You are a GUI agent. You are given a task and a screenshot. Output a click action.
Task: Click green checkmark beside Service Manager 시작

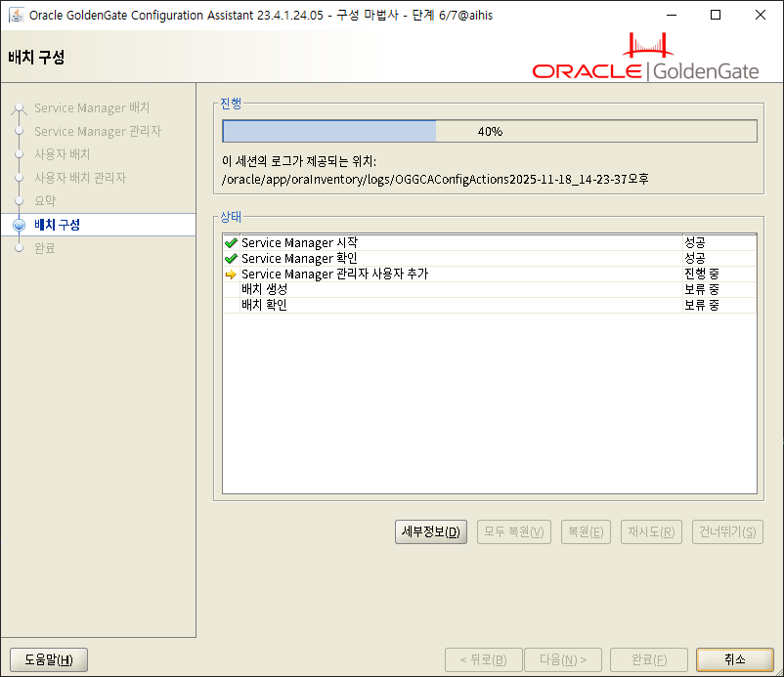[231, 243]
